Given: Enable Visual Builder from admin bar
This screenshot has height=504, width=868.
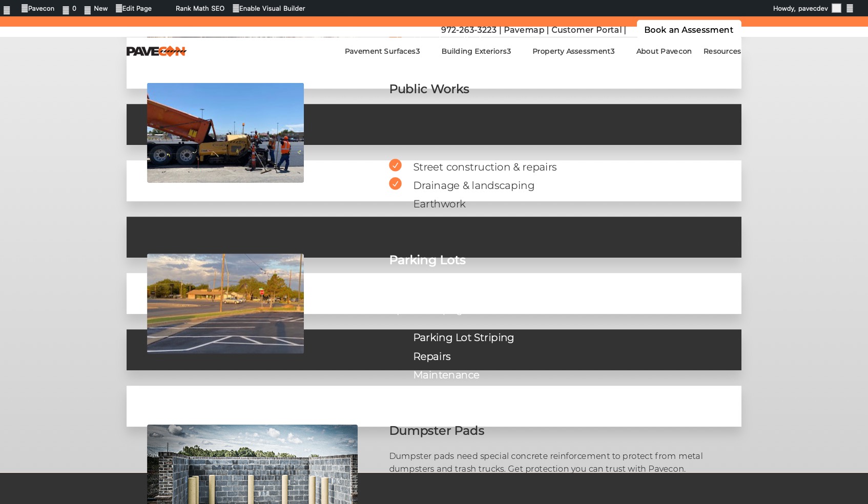Looking at the screenshot, I should [x=269, y=9].
